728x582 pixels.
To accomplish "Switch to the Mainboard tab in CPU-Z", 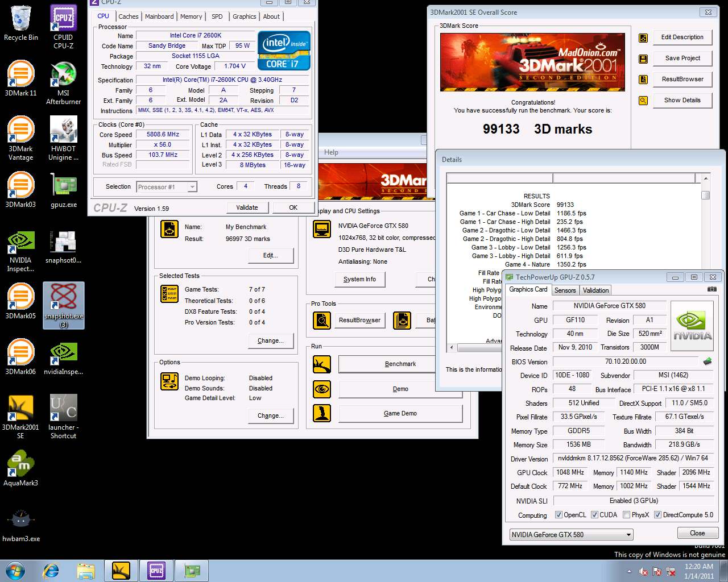I will coord(159,17).
